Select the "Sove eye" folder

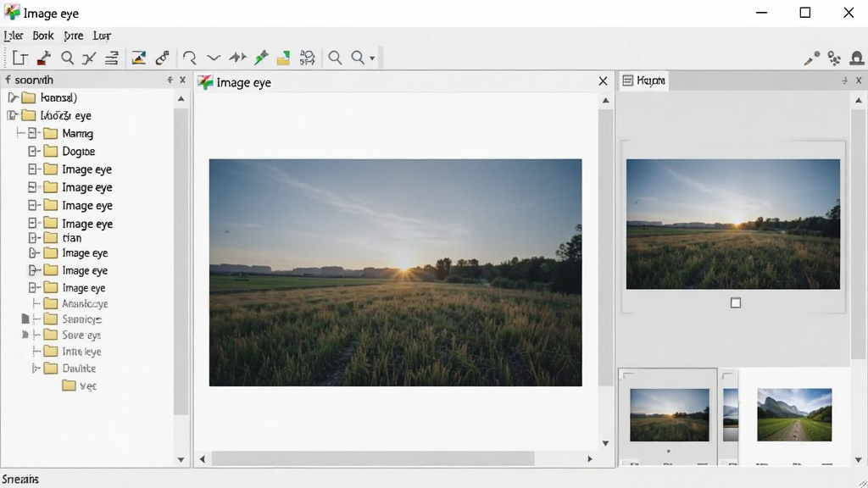81,335
